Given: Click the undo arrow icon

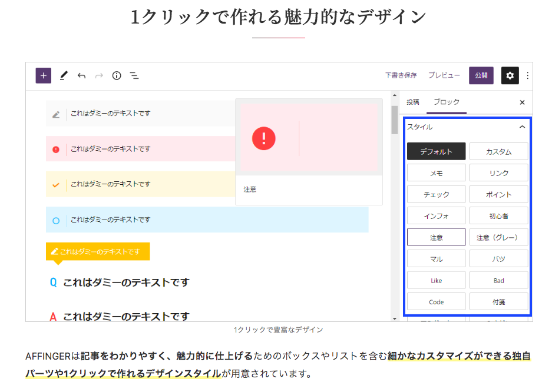Looking at the screenshot, I should pyautogui.click(x=82, y=75).
